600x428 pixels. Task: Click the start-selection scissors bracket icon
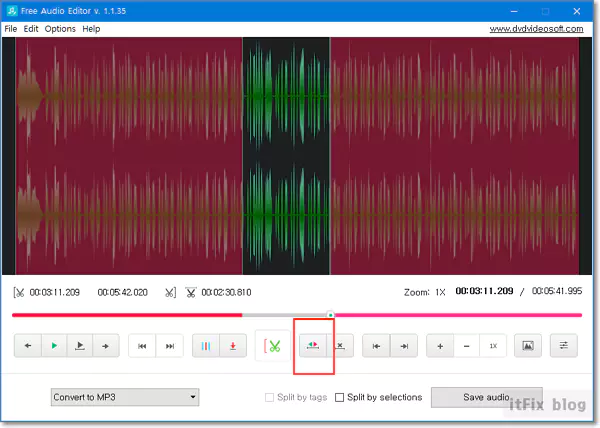(19, 293)
